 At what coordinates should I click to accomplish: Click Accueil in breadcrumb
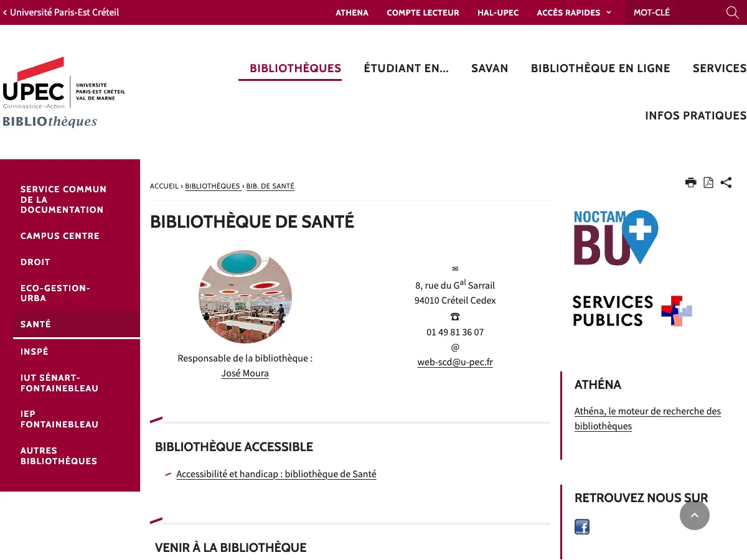click(164, 186)
